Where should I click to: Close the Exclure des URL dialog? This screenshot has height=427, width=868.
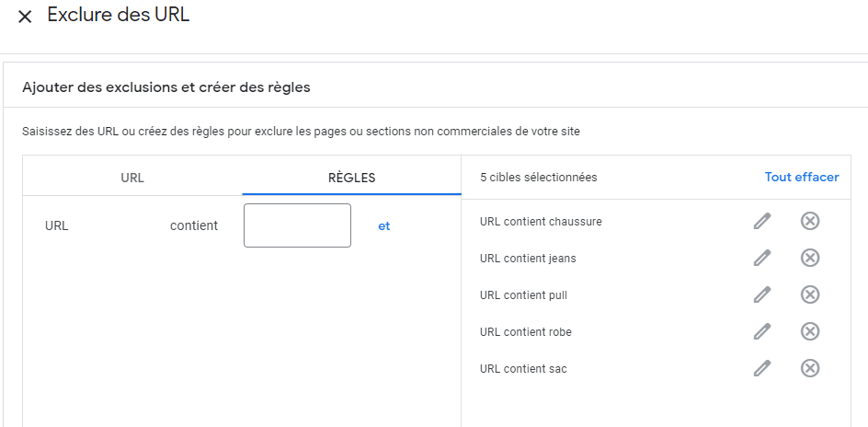25,17
